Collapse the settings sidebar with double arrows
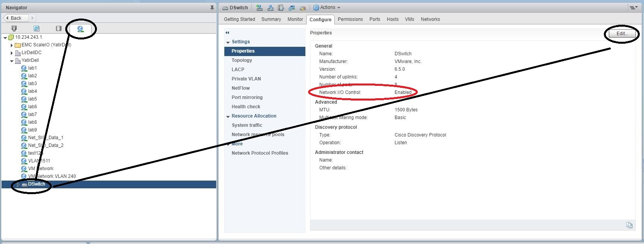644x244 pixels. [227, 33]
